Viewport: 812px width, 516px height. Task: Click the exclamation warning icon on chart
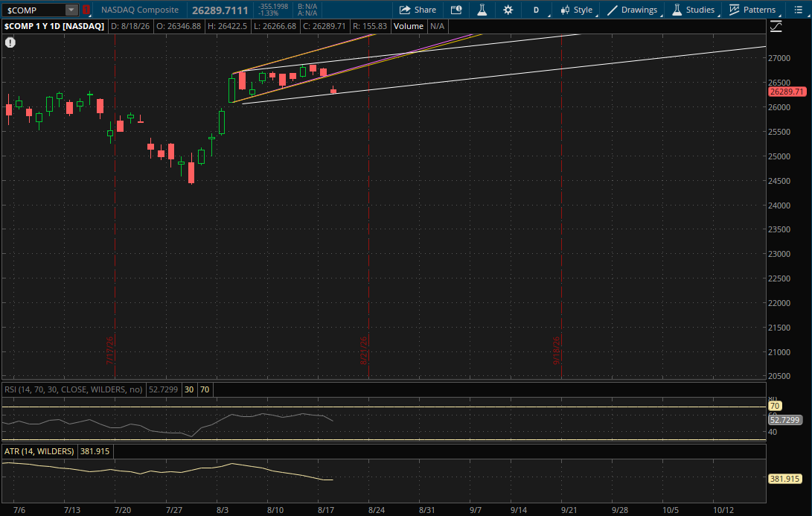click(x=10, y=42)
